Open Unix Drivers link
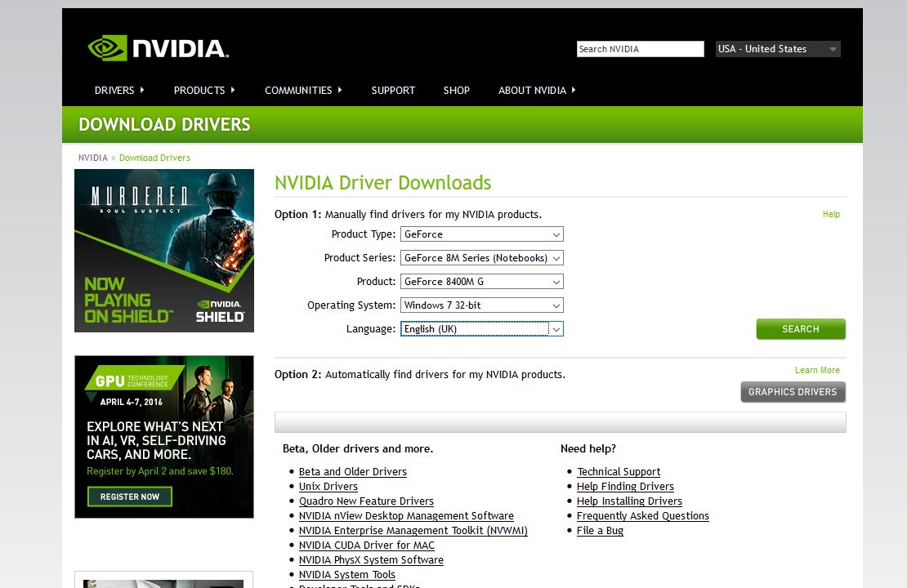 pos(328,486)
